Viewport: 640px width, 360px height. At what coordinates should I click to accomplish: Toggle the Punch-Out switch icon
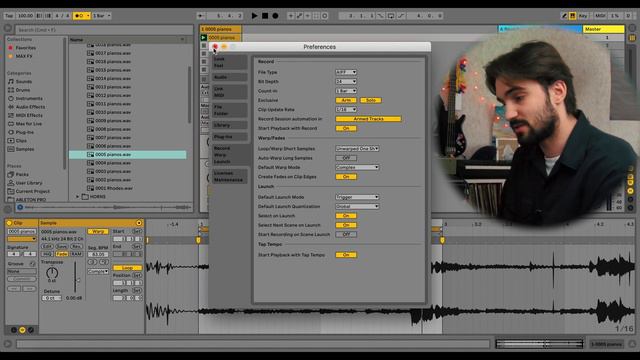(401, 16)
